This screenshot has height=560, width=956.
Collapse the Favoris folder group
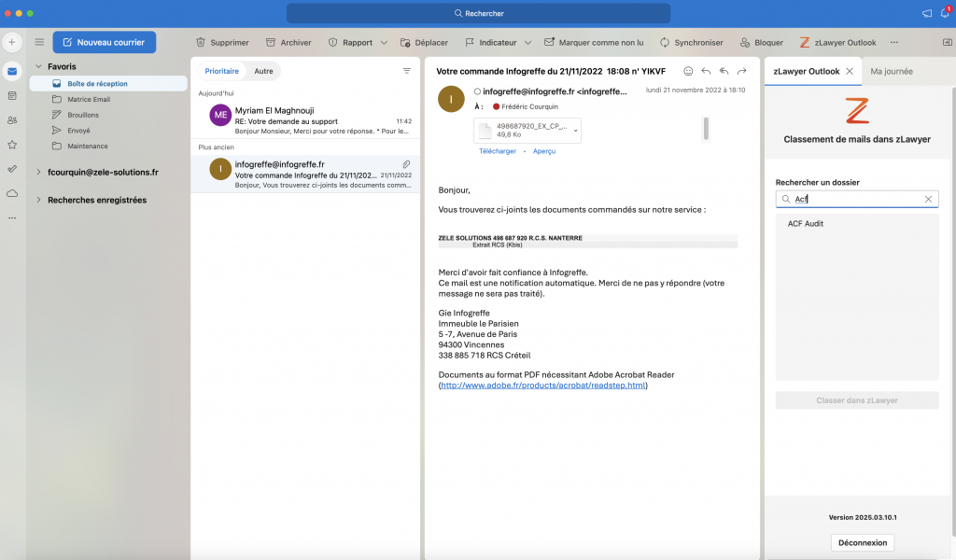(38, 66)
